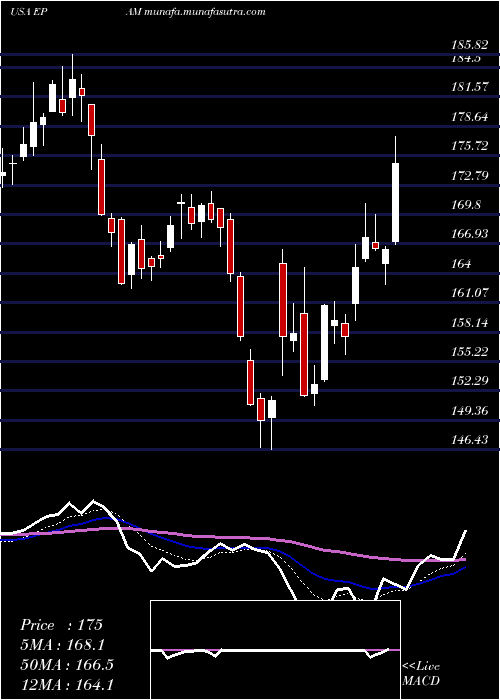Click the 149.36 price level label
Image resolution: width=500 pixels, height=700 pixels.
[x=470, y=410]
